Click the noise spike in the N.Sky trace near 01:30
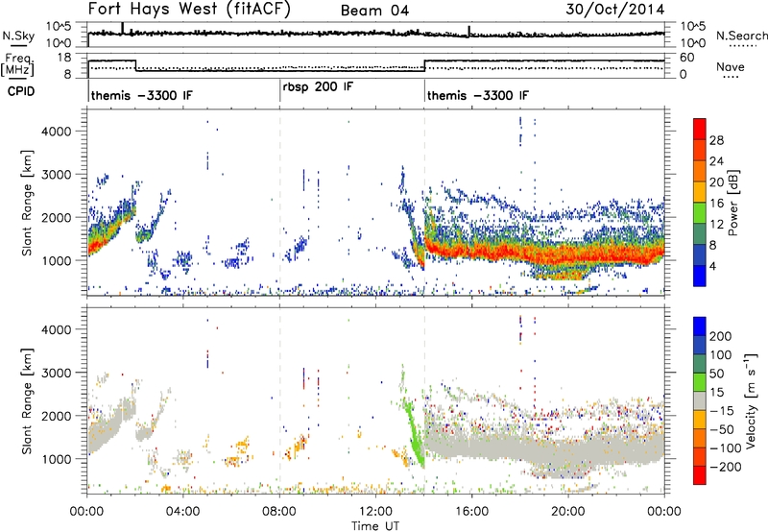The height and width of the screenshot is (532, 768). (123, 28)
